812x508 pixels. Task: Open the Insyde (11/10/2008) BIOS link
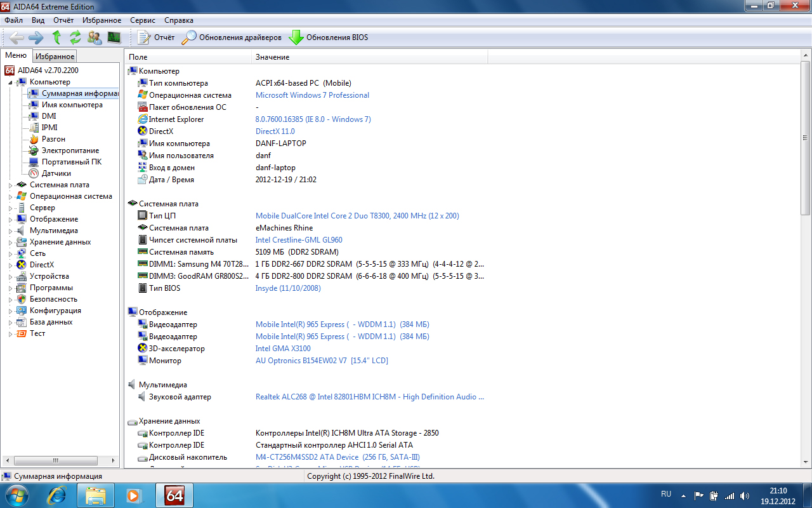coord(288,288)
